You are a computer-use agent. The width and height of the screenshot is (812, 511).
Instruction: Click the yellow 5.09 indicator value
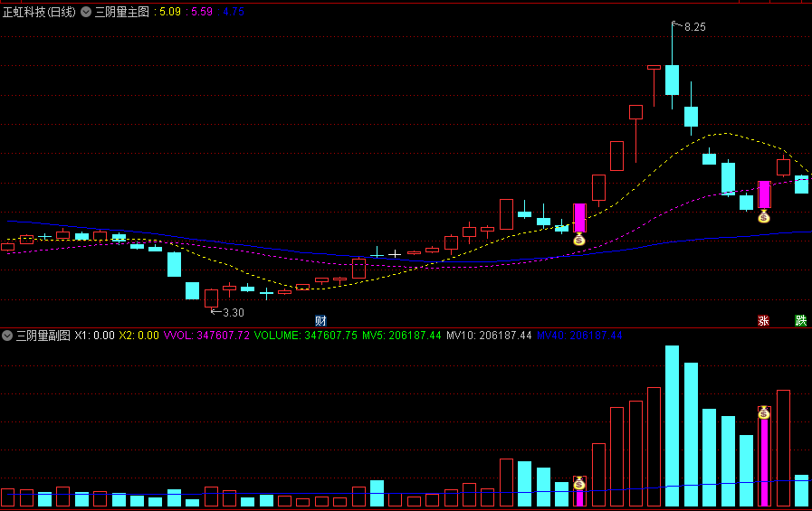tap(170, 12)
